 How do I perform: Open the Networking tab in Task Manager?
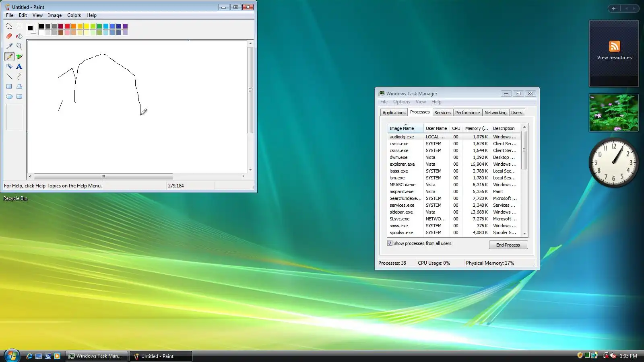pos(495,113)
